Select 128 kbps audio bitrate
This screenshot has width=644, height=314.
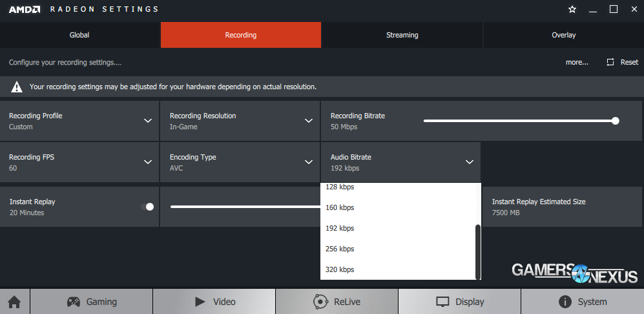[397, 187]
